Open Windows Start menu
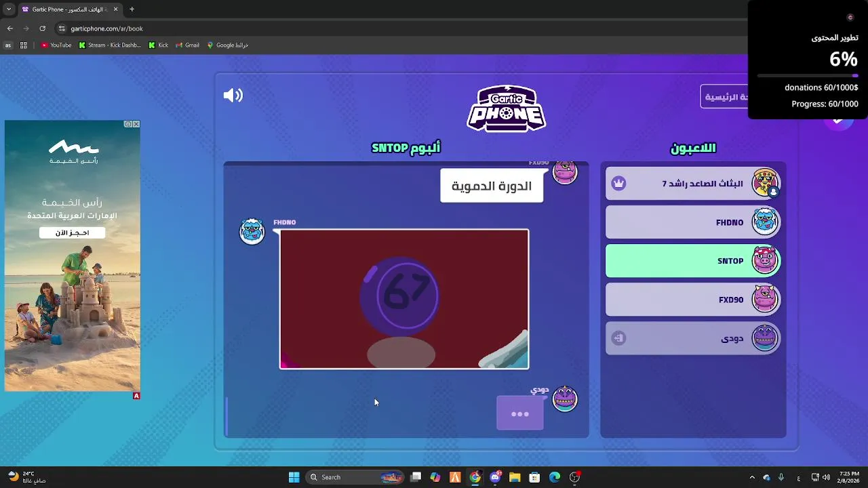This screenshot has width=868, height=488. [x=294, y=477]
